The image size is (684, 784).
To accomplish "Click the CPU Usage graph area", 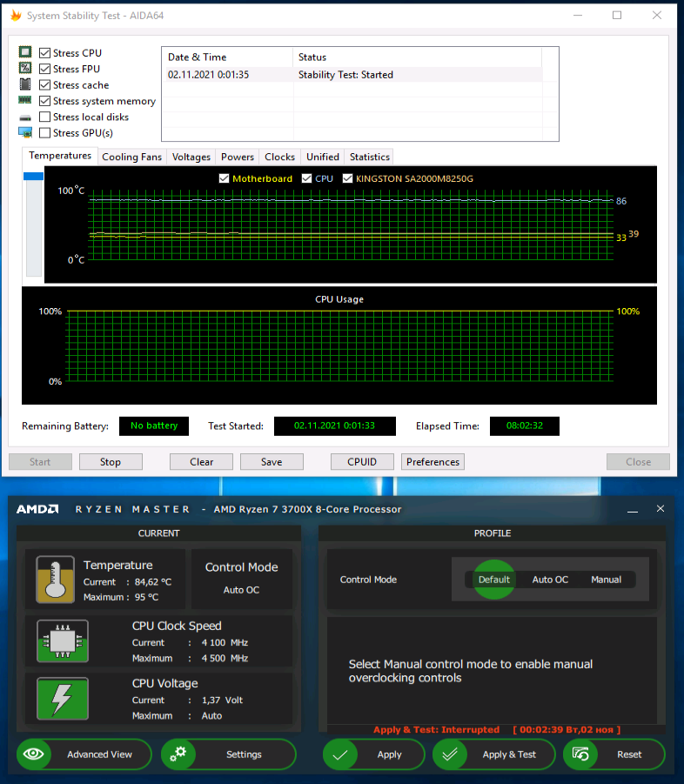I will coord(339,345).
